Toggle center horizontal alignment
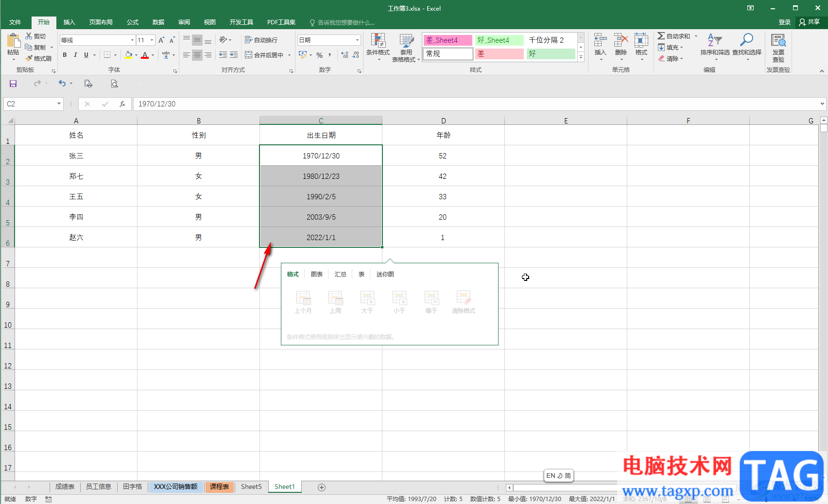The width and height of the screenshot is (828, 504). coord(197,55)
